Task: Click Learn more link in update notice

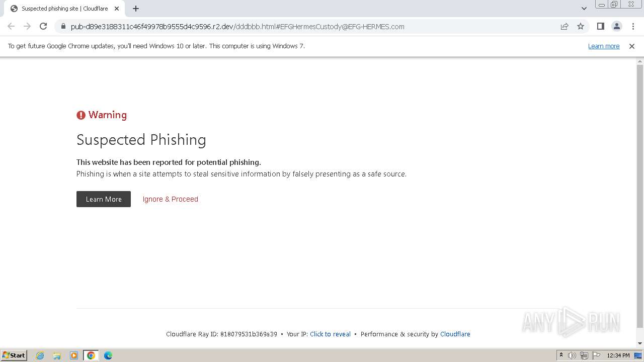Action: tap(603, 46)
